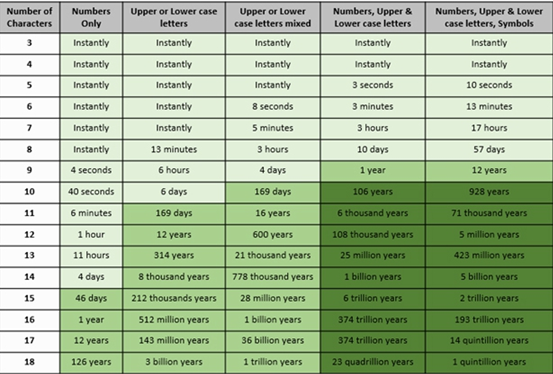Click the '600 years' cell
The height and width of the screenshot is (374, 553).
[x=273, y=235]
